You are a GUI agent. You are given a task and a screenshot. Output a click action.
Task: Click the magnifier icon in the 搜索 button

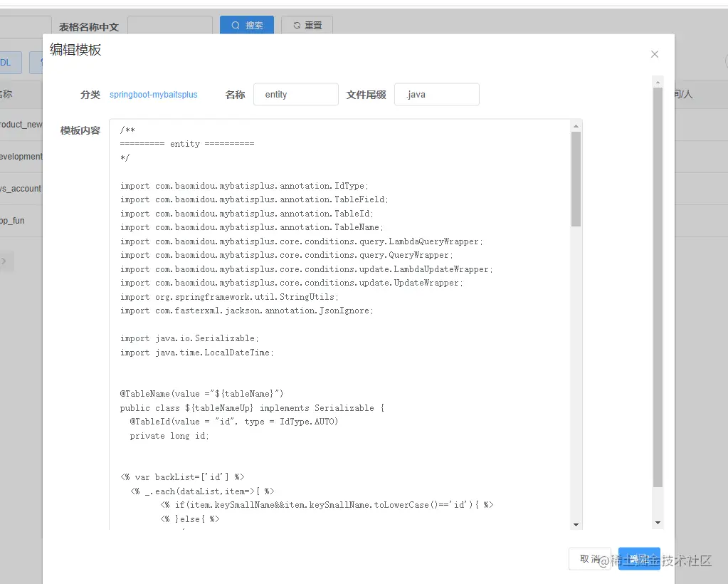pyautogui.click(x=236, y=25)
